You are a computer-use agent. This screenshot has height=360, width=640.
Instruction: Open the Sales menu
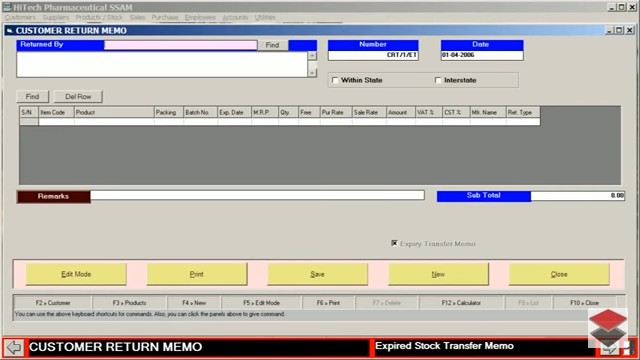tap(137, 17)
